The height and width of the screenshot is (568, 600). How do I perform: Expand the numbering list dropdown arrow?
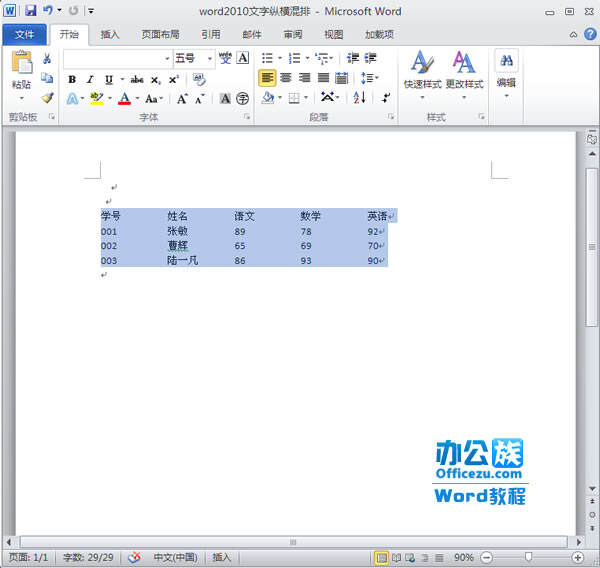click(x=307, y=58)
